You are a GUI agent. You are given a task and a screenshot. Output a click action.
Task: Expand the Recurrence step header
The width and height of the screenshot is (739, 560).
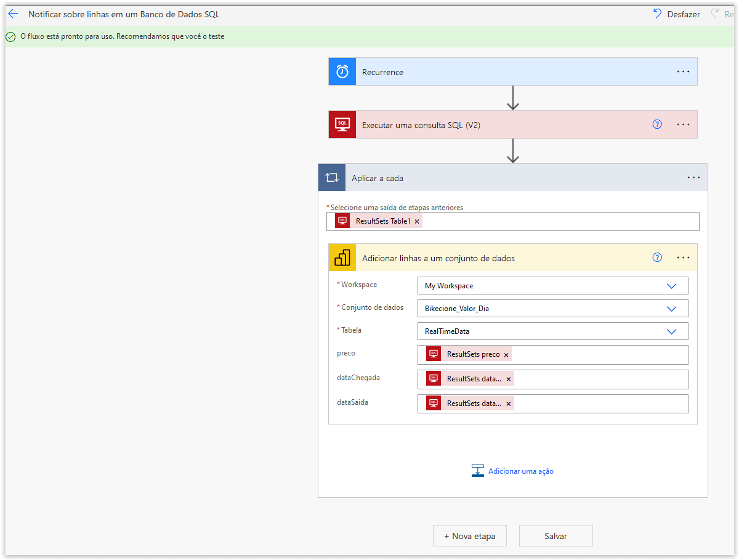[513, 71]
